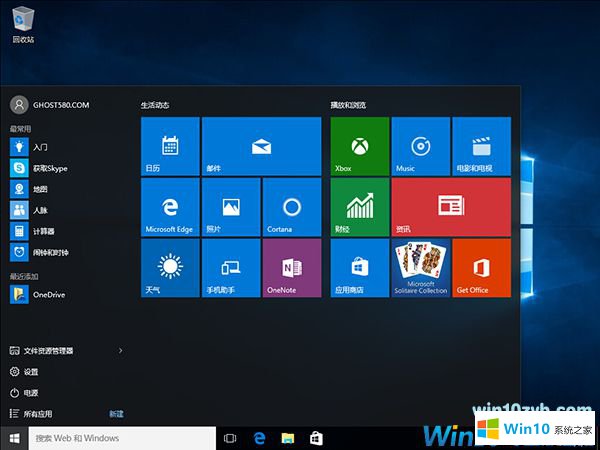Click the Get Office tile

[481, 268]
